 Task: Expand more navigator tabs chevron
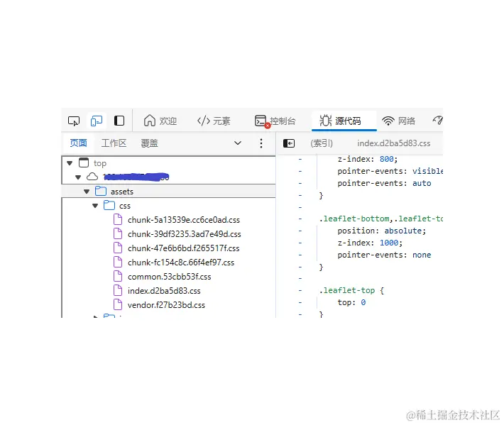(238, 143)
